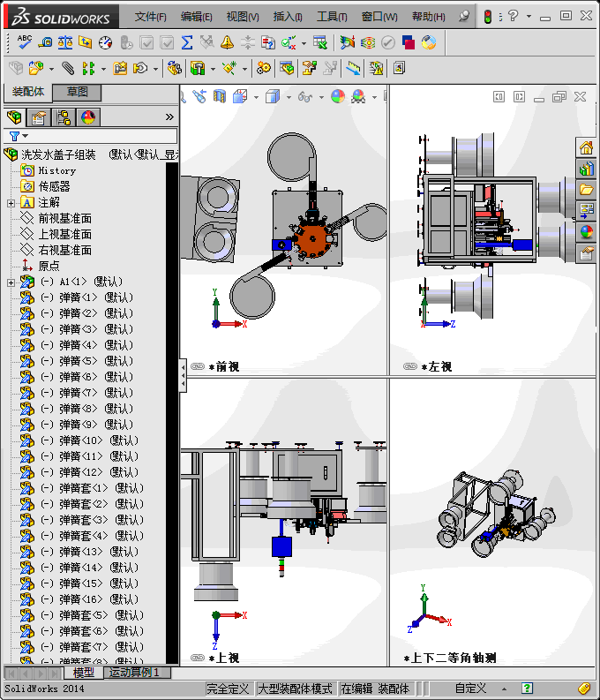The width and height of the screenshot is (600, 700).
Task: Select the 前视基准面 plane
Action: coord(64,218)
